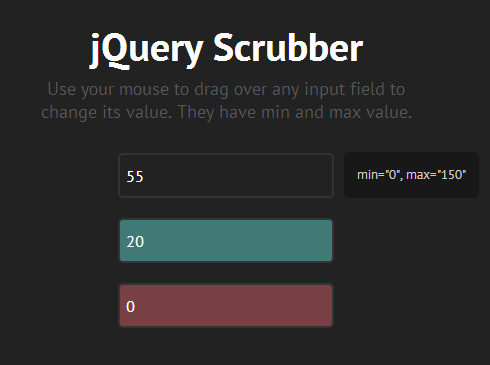Place cursor after the number 55
Screen dimensions: 490x365
(x=145, y=176)
